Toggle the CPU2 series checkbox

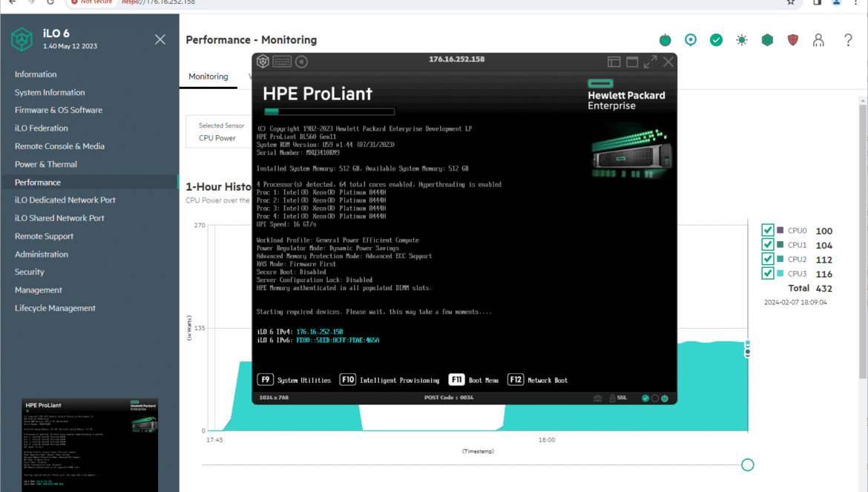pyautogui.click(x=768, y=259)
